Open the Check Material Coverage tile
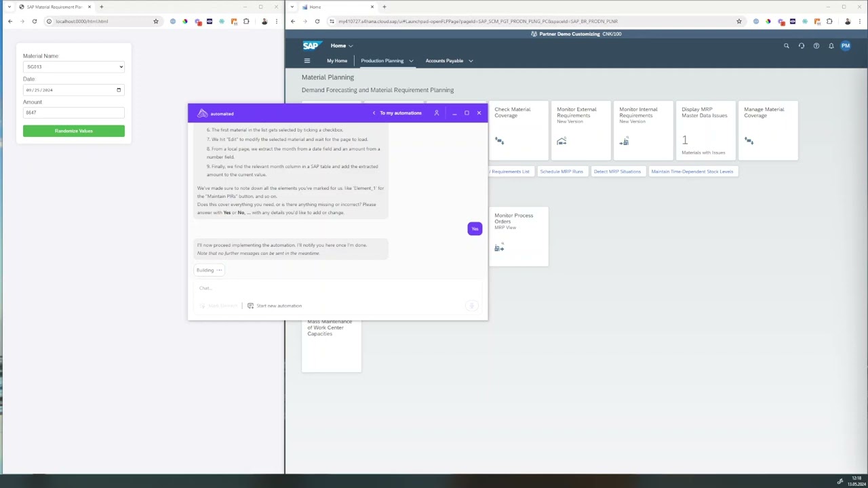 point(518,130)
